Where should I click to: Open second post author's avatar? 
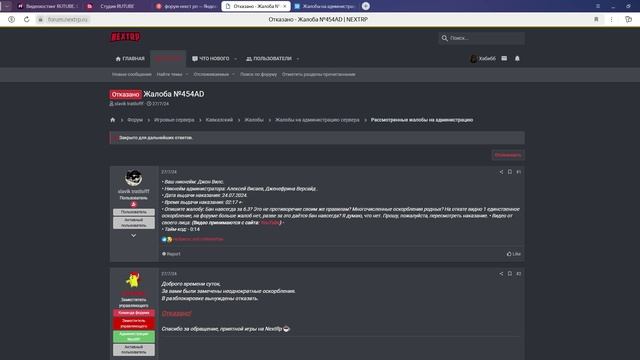tap(133, 280)
